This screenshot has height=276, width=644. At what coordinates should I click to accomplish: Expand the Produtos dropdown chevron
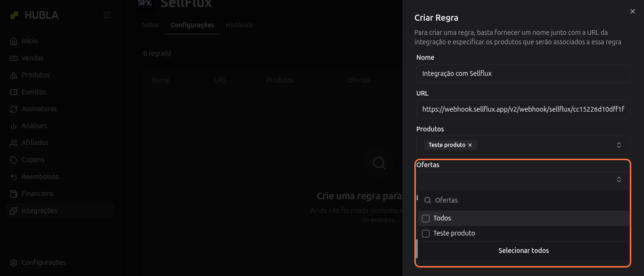click(x=619, y=145)
